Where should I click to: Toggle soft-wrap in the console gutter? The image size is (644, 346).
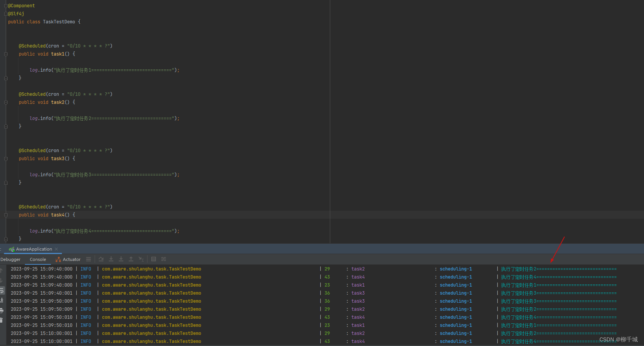click(2, 290)
